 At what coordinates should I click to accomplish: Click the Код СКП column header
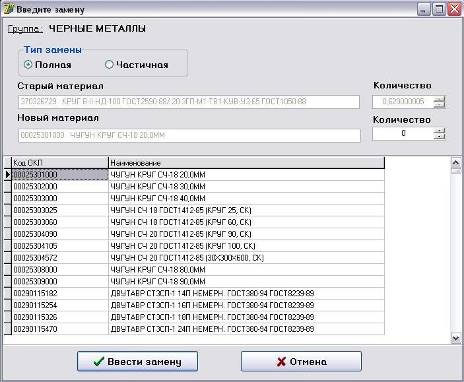(60, 163)
